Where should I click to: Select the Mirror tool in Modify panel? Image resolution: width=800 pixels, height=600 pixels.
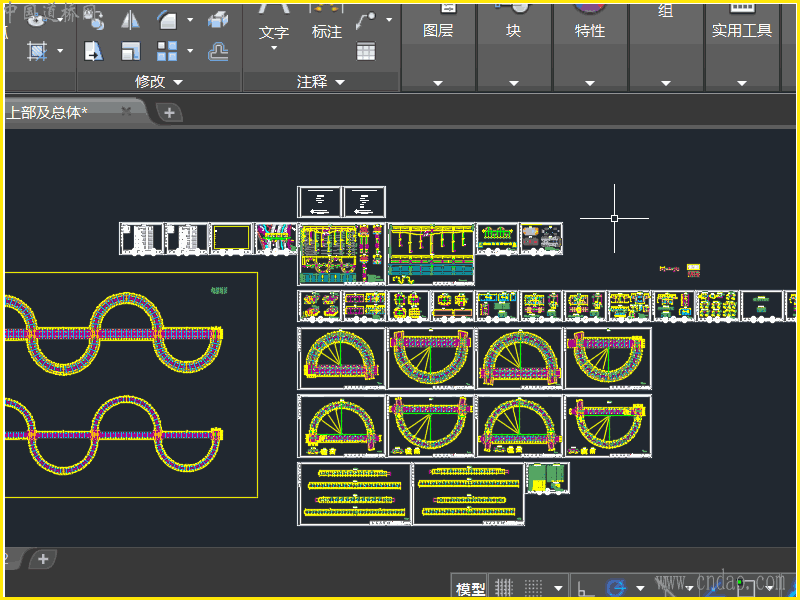tap(131, 20)
